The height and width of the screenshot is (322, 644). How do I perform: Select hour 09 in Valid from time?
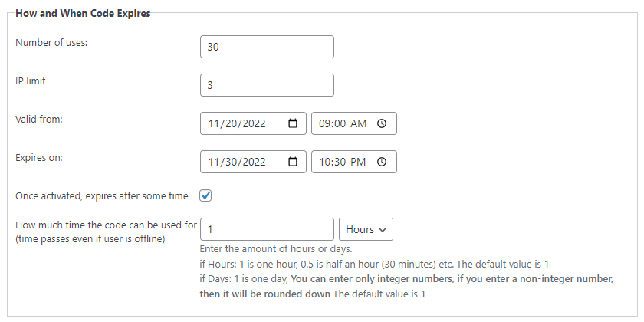point(325,123)
